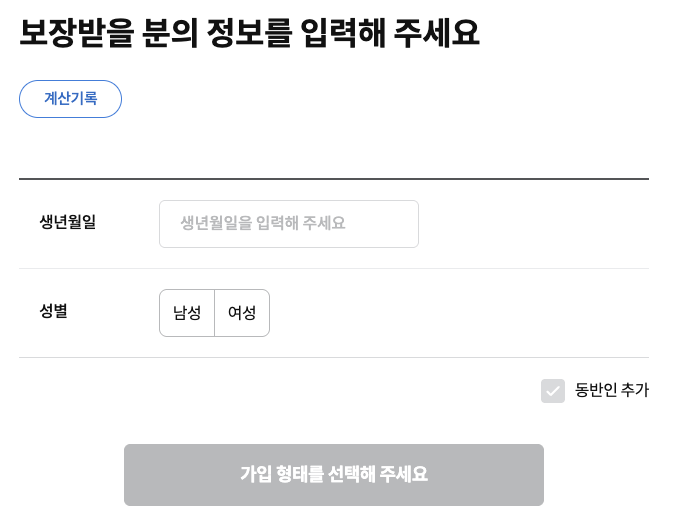Toggle the 동반인 추가 checkbox
The image size is (678, 522).
(553, 391)
